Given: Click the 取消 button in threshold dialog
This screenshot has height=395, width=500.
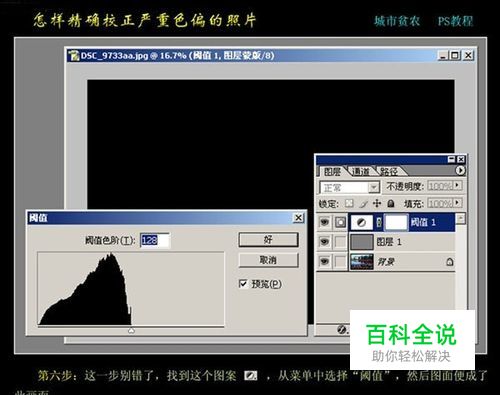Looking at the screenshot, I should tap(268, 260).
